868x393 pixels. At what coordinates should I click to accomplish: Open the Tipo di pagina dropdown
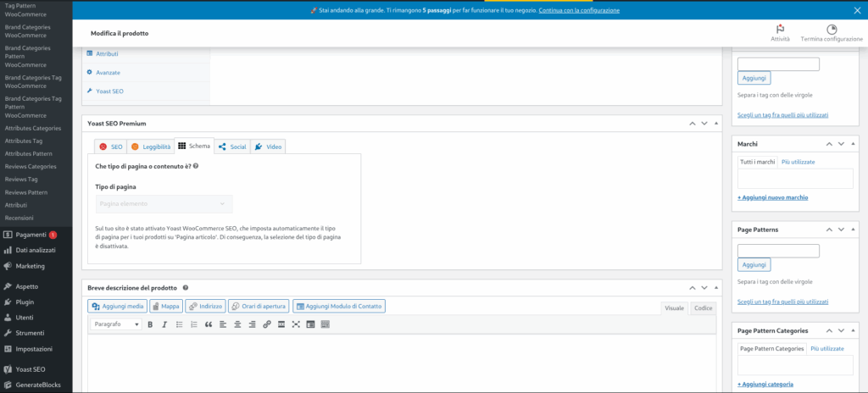tap(164, 203)
